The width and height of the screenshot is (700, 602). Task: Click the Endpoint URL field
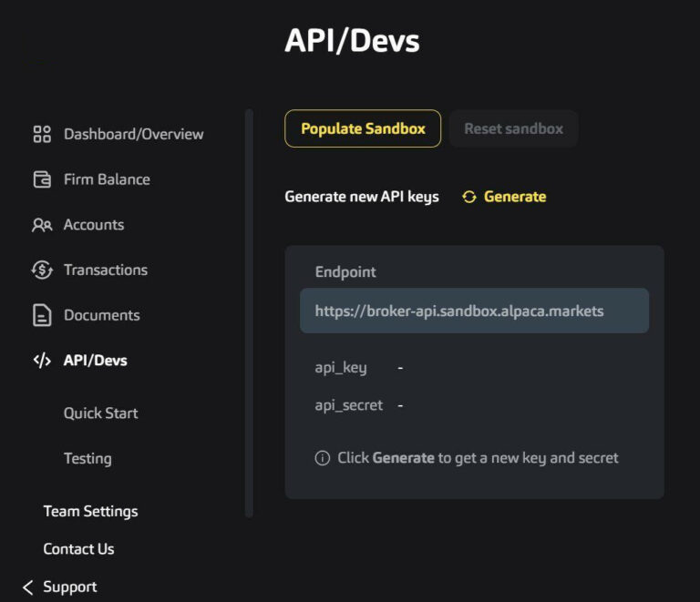pos(474,311)
